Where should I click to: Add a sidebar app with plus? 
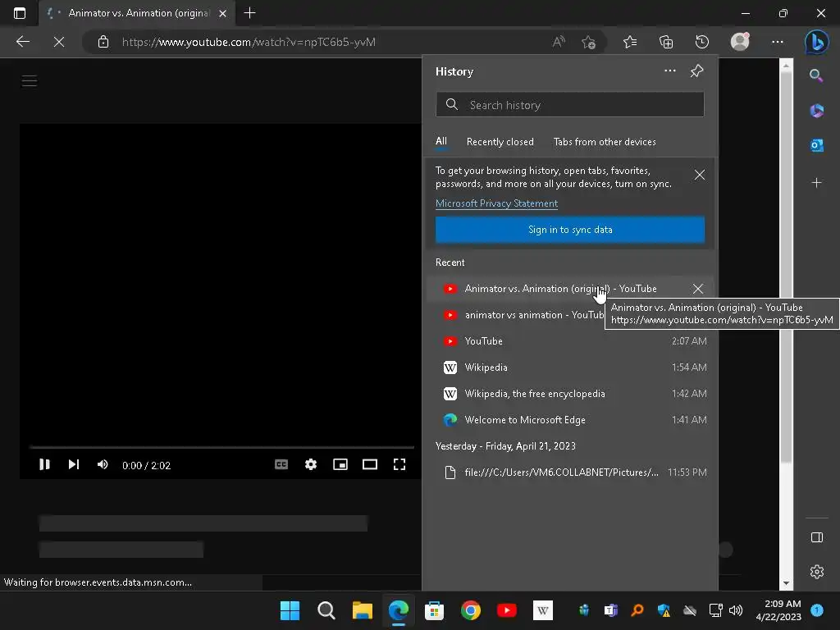816,183
